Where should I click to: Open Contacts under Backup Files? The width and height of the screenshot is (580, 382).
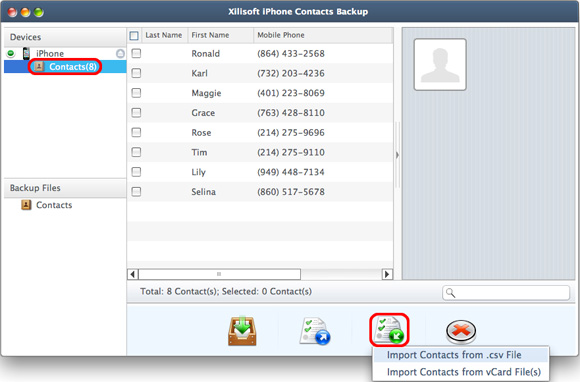54,205
